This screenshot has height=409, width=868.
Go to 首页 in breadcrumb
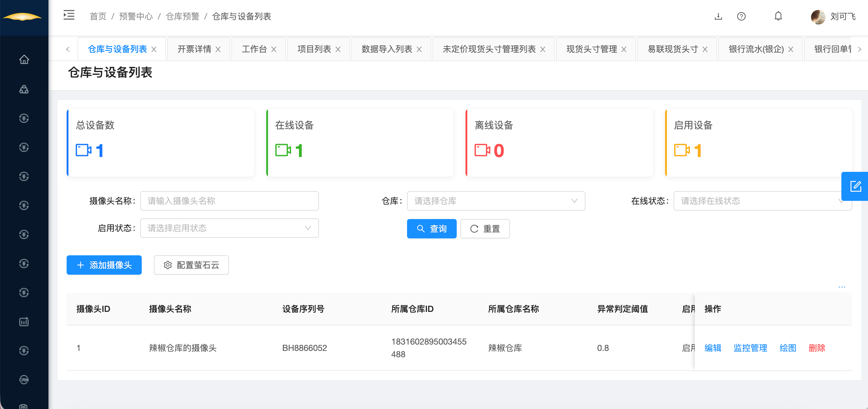click(98, 16)
